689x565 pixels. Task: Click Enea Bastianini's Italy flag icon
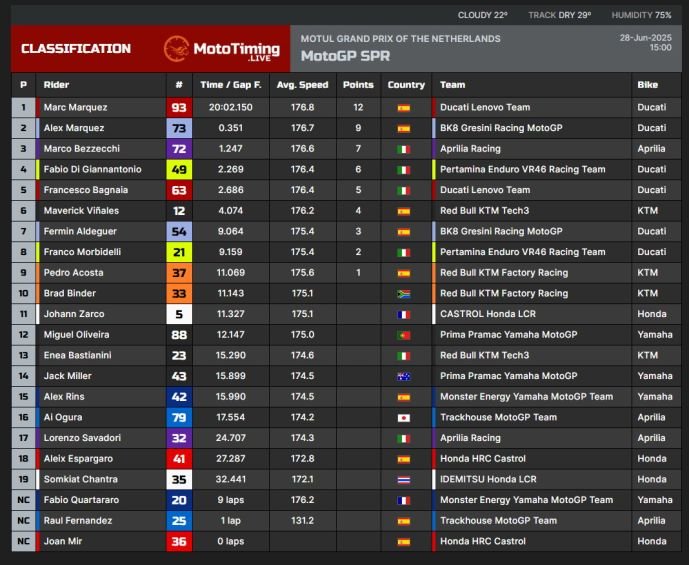click(404, 355)
